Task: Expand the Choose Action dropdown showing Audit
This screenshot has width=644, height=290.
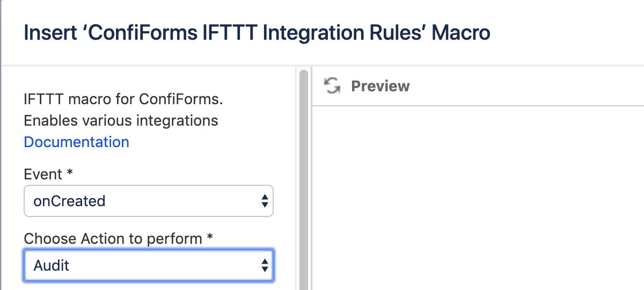Action: click(x=148, y=265)
